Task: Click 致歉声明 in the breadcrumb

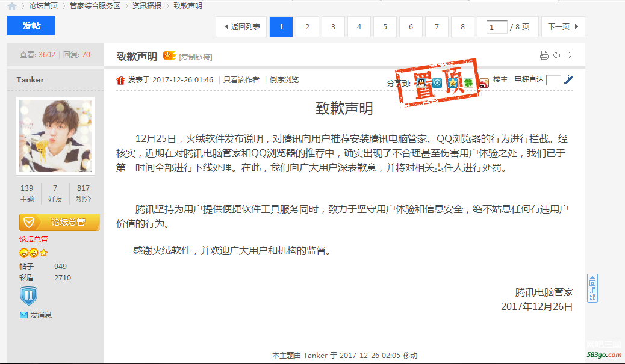Action: pos(188,6)
